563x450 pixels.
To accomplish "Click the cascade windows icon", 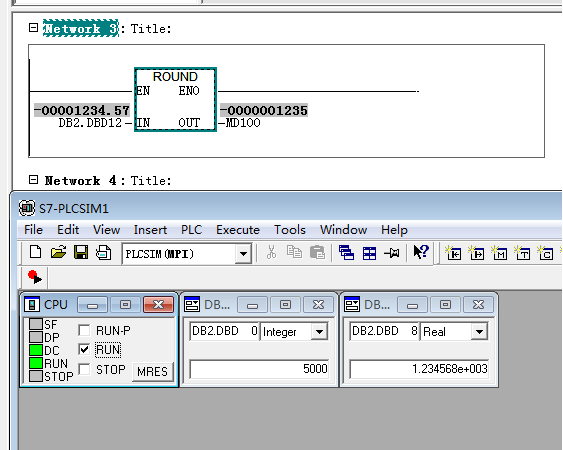I will point(346,253).
